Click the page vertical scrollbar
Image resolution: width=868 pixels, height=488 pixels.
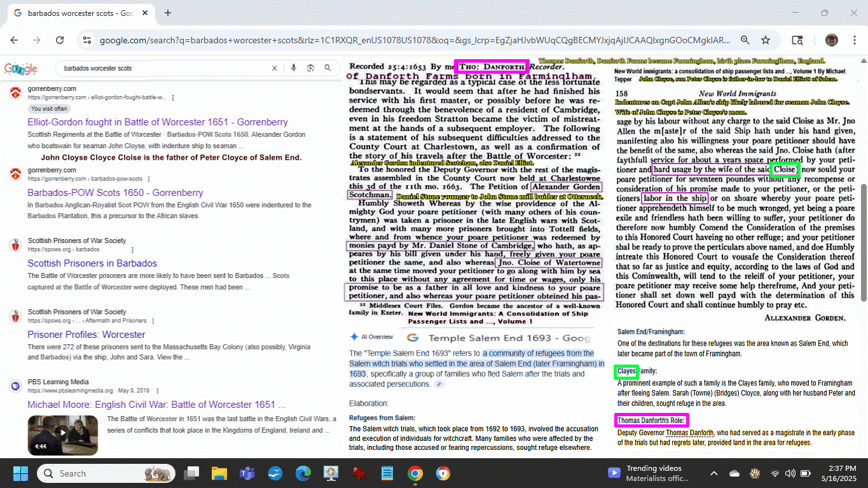[863, 242]
